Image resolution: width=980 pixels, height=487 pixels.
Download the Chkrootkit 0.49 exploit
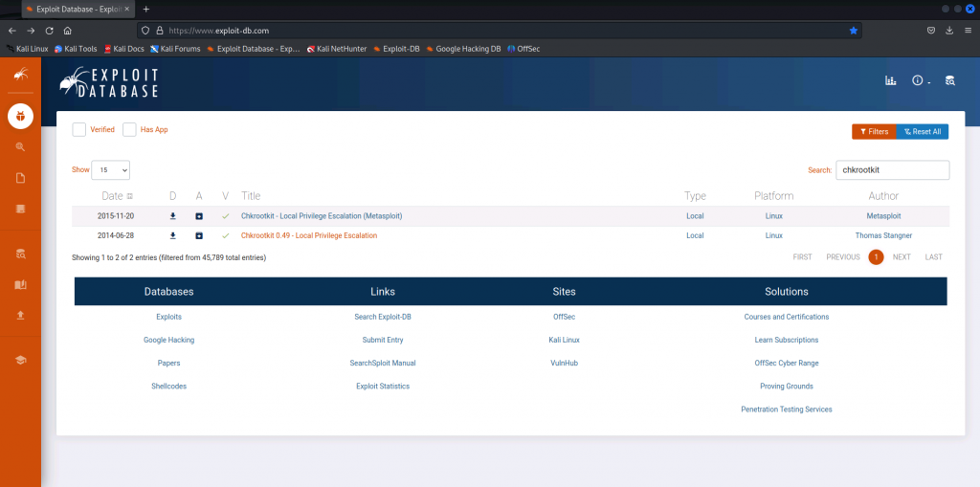click(x=173, y=235)
